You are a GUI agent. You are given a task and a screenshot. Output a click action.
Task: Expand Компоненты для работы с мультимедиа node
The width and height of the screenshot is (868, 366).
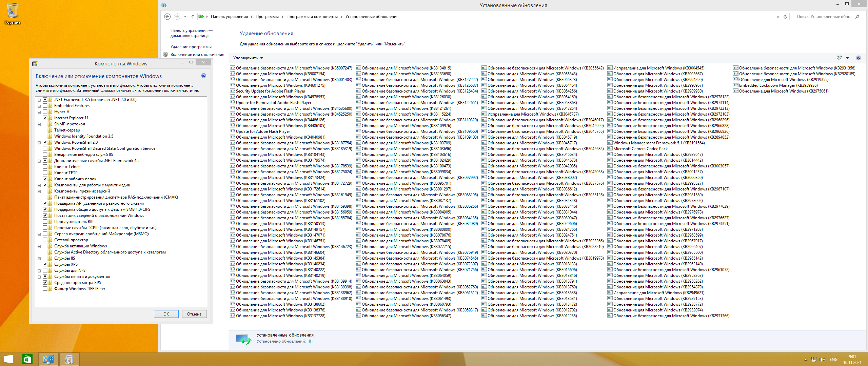pyautogui.click(x=39, y=185)
